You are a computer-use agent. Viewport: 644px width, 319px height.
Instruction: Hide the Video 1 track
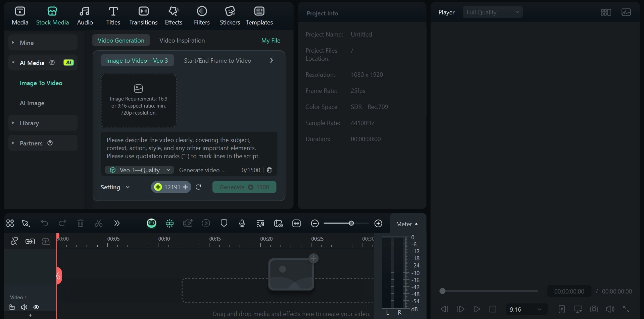[36, 307]
